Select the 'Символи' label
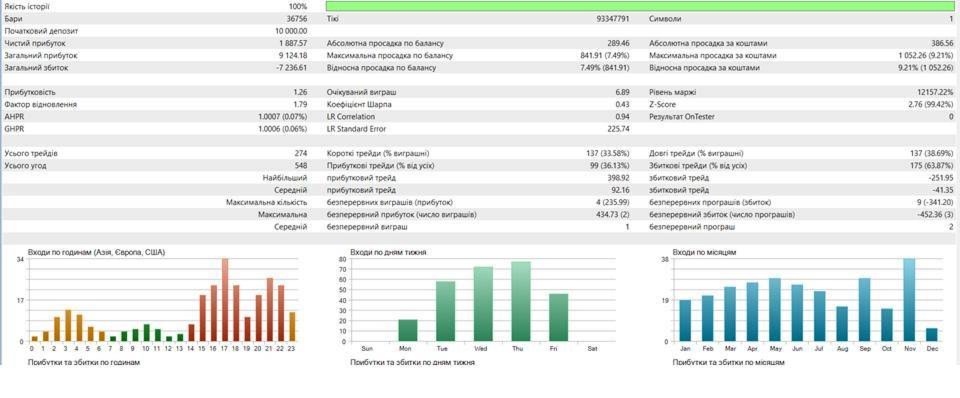960x398 pixels. [x=665, y=19]
